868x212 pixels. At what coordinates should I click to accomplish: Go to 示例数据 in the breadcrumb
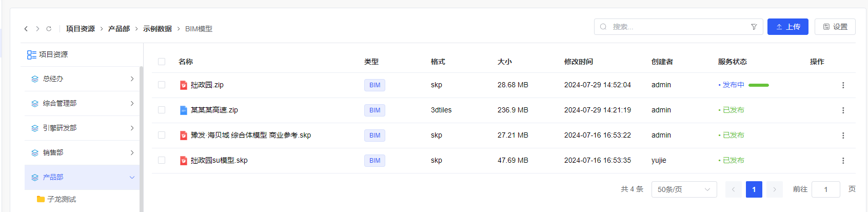pyautogui.click(x=157, y=29)
